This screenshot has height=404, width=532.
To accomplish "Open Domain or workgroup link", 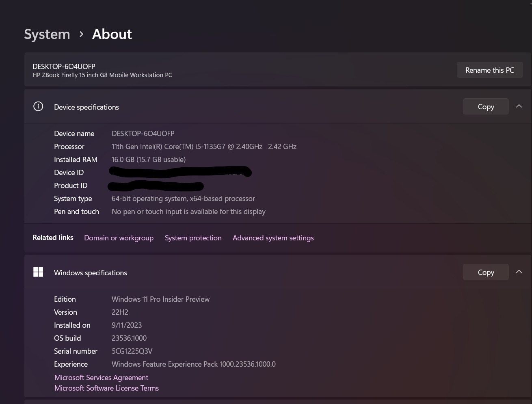I will [x=119, y=238].
